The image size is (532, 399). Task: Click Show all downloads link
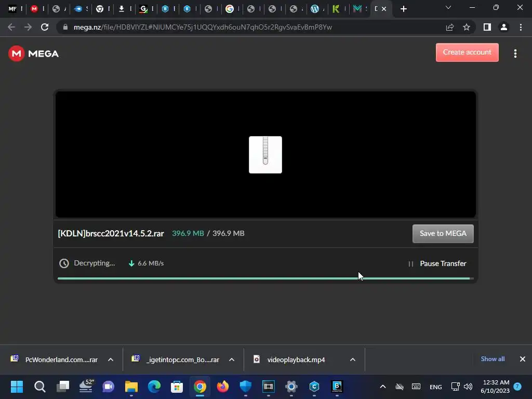point(493,359)
